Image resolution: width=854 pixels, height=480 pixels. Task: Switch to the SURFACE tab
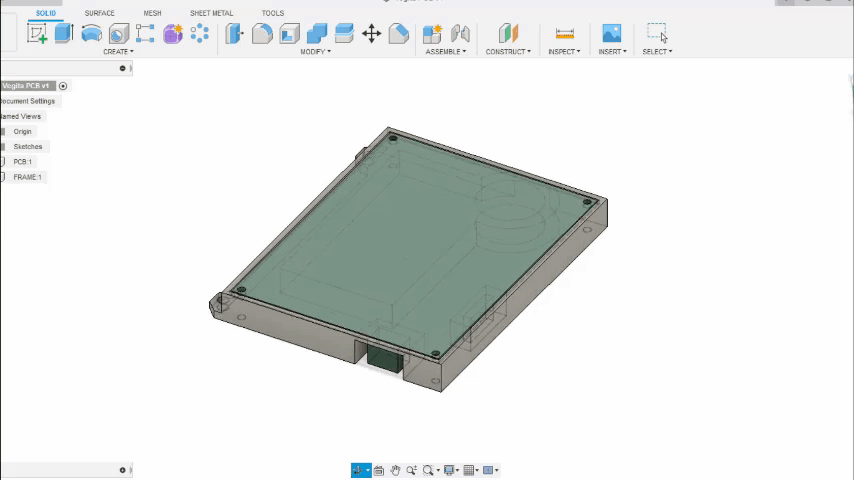100,13
